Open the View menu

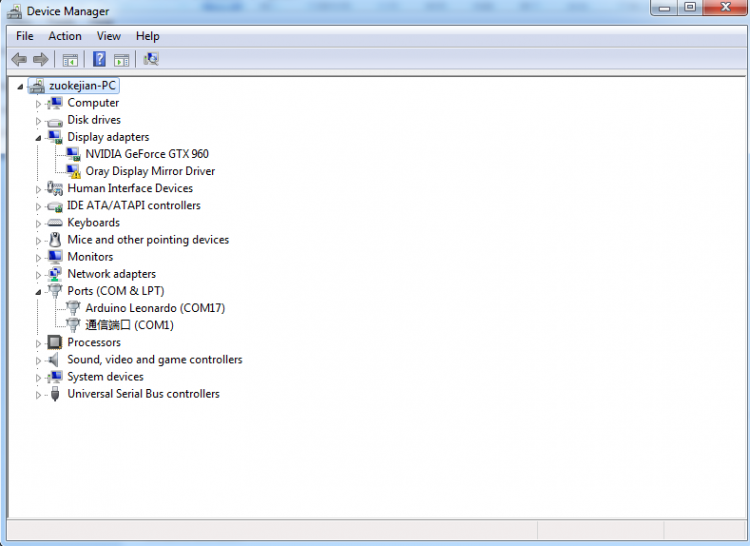pyautogui.click(x=109, y=36)
